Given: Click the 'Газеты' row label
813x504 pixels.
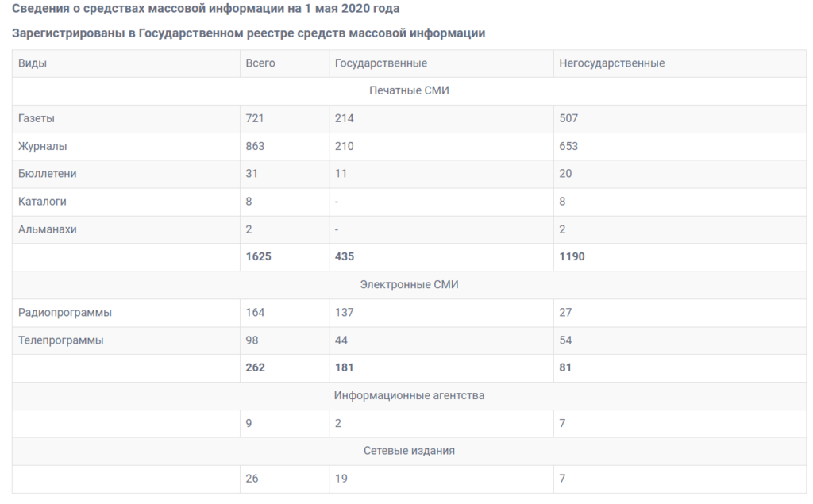Looking at the screenshot, I should click(37, 118).
